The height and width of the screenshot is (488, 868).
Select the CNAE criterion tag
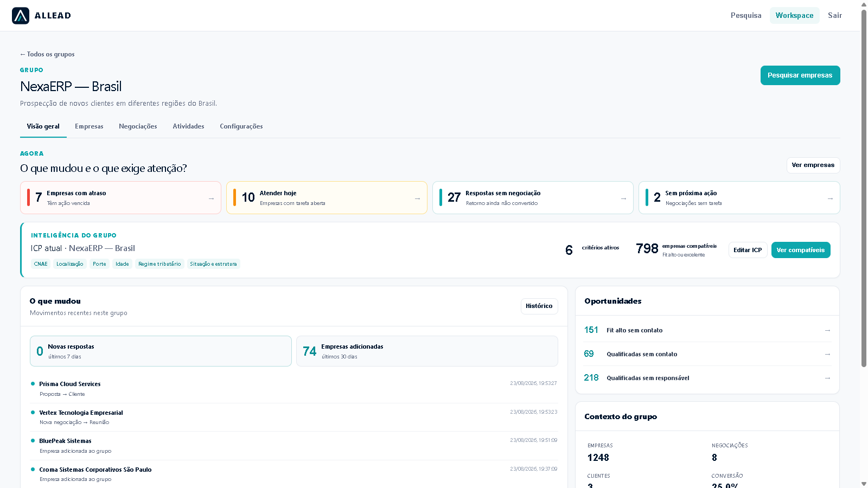pos(41,264)
